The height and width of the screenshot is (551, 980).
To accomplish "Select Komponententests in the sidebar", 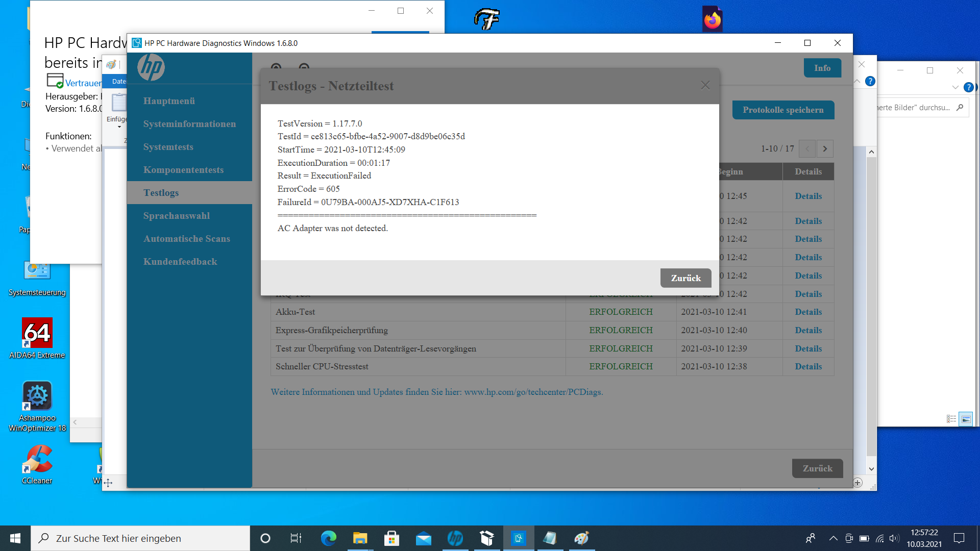I will [183, 170].
